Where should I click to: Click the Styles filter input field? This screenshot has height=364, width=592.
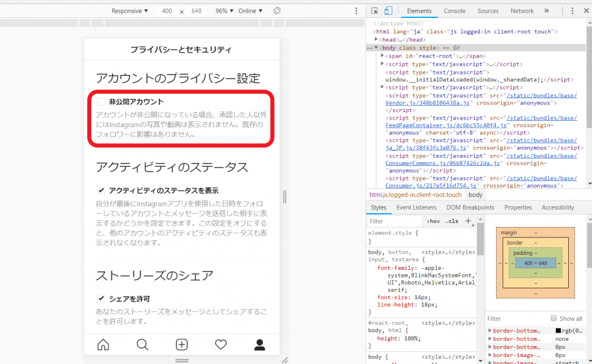tap(394, 221)
